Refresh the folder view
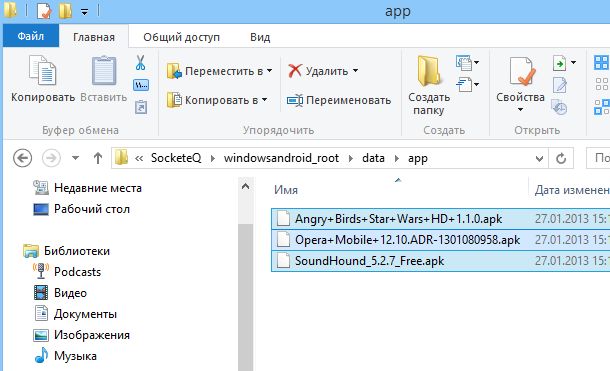This screenshot has width=610, height=371. (561, 158)
